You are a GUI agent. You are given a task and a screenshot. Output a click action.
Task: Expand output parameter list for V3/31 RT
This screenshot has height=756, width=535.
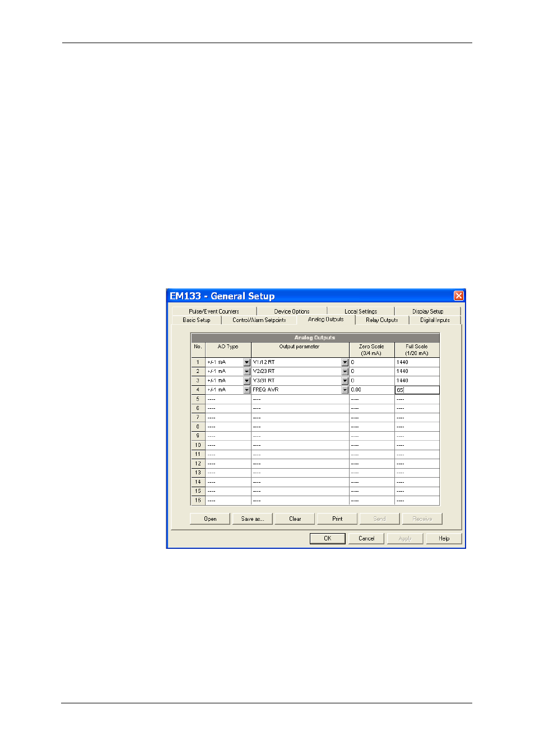[345, 381]
